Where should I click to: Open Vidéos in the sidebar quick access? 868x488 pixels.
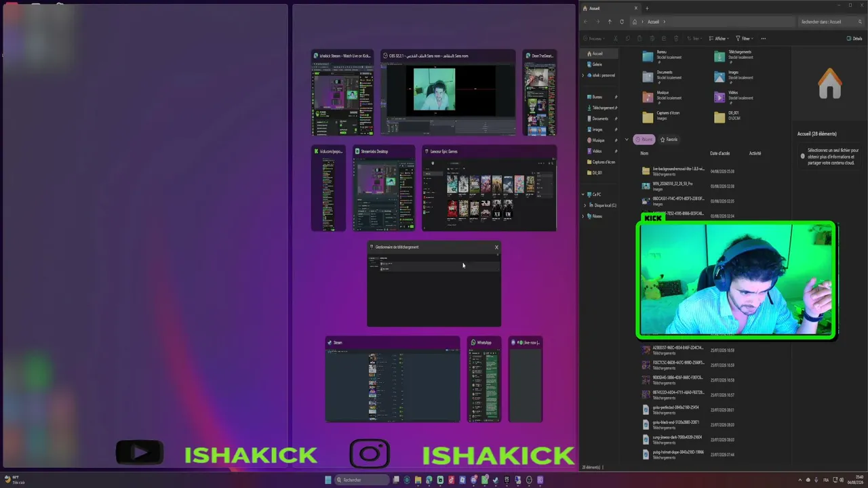coord(600,151)
